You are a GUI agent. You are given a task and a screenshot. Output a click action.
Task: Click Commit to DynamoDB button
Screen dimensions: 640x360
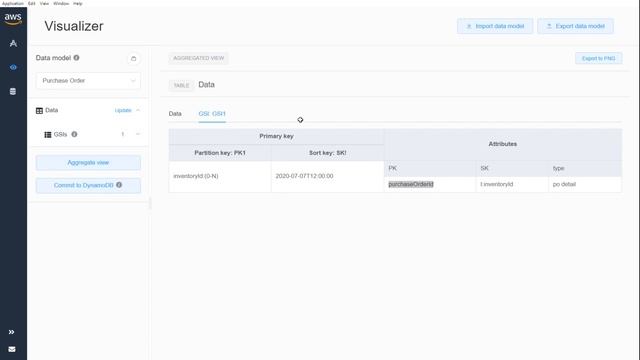[x=88, y=185]
